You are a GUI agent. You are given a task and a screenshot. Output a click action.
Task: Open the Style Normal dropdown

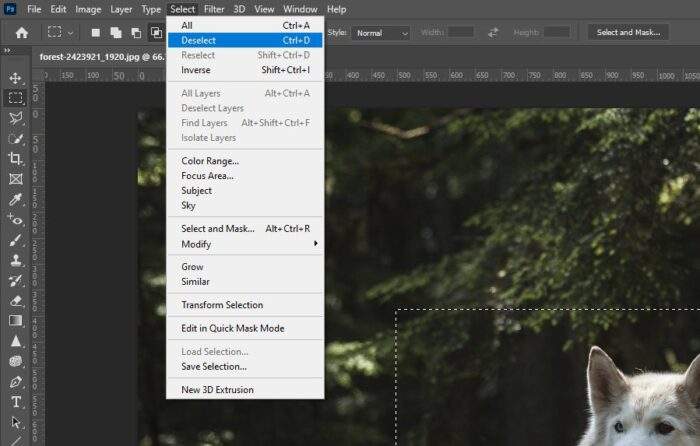pyautogui.click(x=380, y=33)
